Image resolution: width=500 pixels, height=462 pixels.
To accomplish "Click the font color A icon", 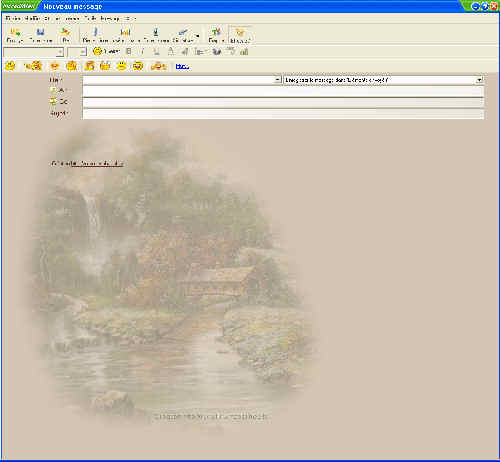I will point(171,51).
